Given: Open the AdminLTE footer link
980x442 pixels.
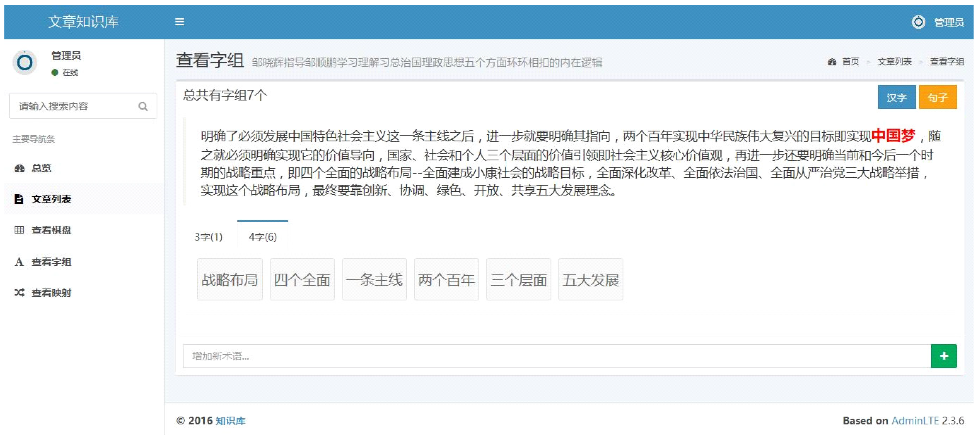Looking at the screenshot, I should click(915, 421).
